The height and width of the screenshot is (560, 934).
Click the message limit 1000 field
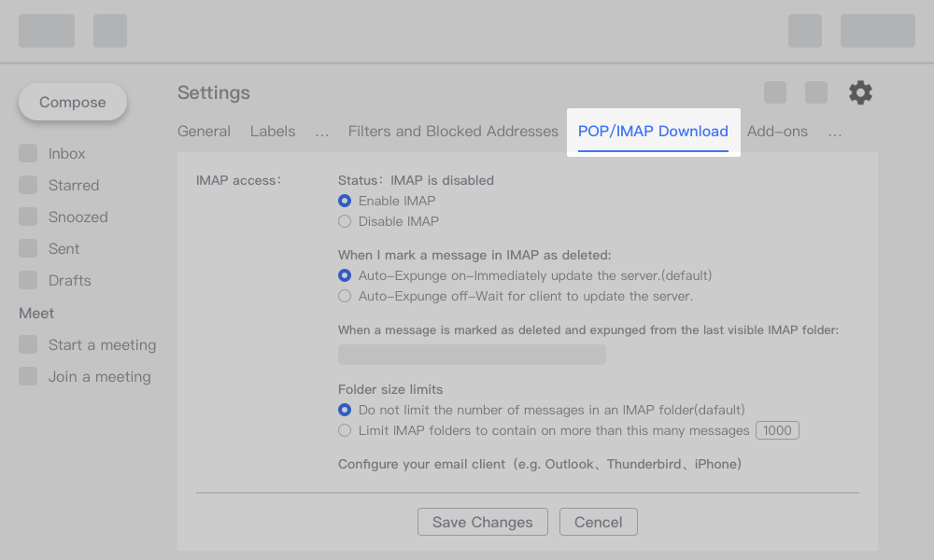tap(777, 430)
